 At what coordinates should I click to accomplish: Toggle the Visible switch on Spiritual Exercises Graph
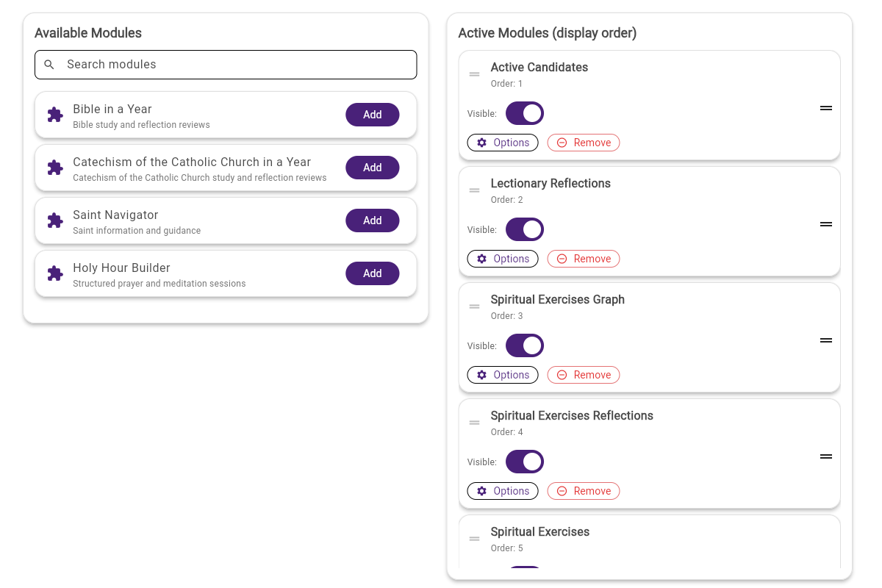coord(524,345)
